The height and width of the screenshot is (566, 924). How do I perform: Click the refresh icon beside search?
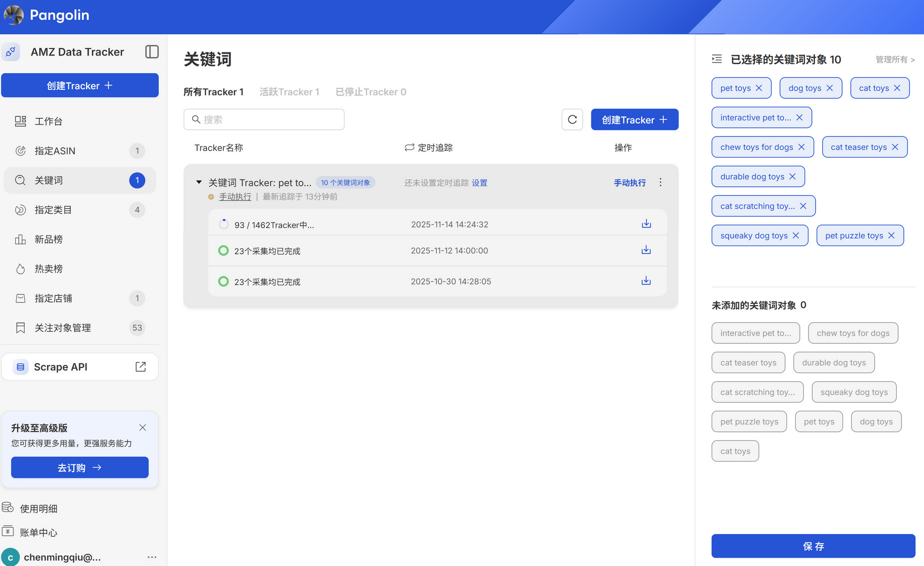coord(572,119)
